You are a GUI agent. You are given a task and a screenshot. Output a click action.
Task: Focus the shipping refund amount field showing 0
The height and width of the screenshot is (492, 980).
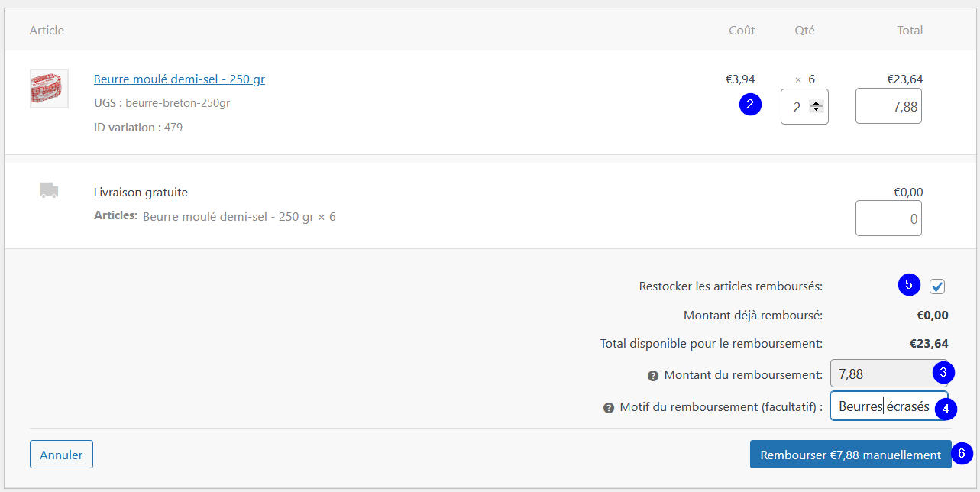[888, 218]
